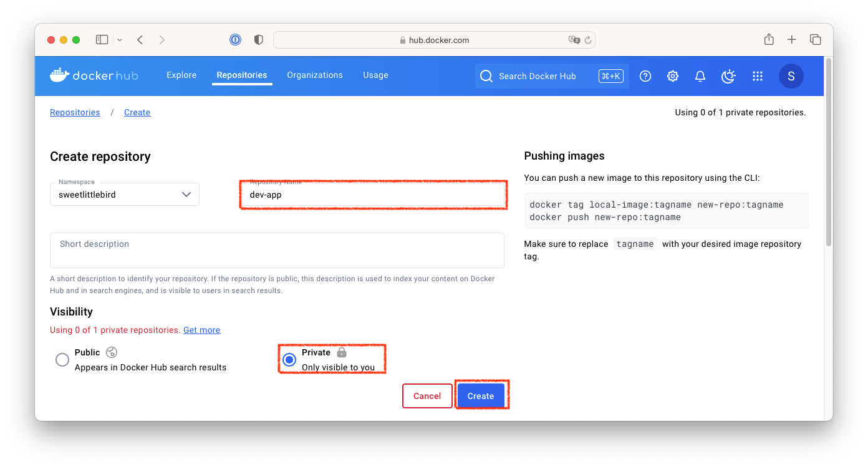
Task: Click the lock icon in the address bar
Action: pyautogui.click(x=403, y=41)
